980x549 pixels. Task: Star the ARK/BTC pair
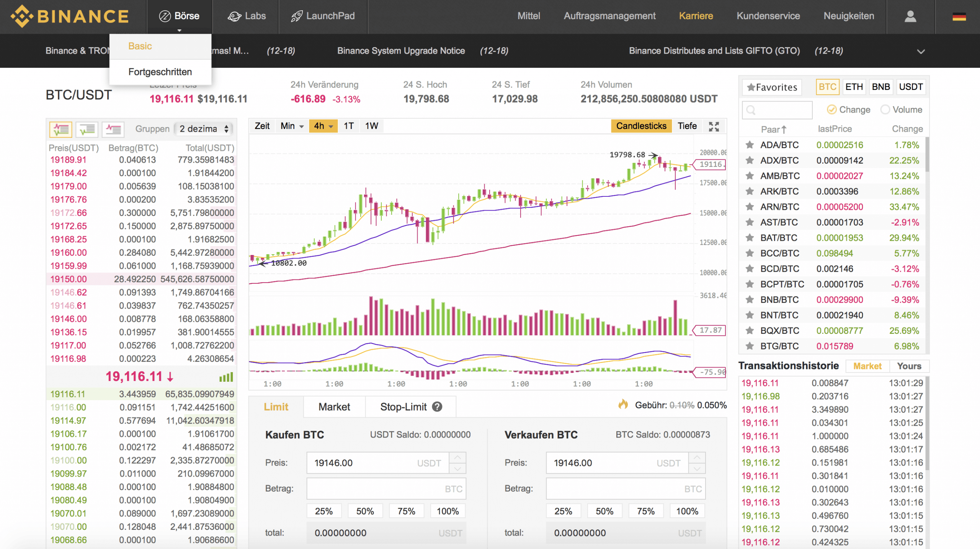click(x=750, y=191)
